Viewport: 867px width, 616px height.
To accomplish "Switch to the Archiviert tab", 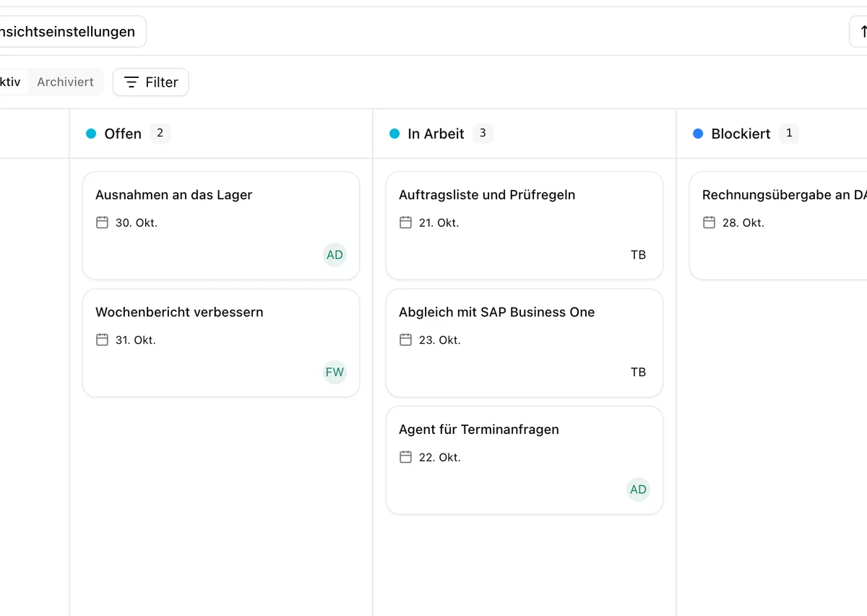I will 65,82.
